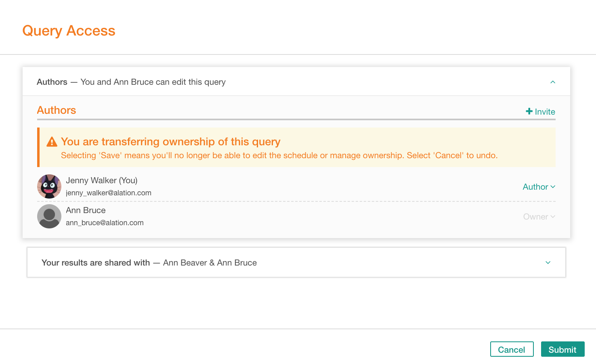
Task: Click the jenny_walker@alation.com email
Action: (x=109, y=193)
